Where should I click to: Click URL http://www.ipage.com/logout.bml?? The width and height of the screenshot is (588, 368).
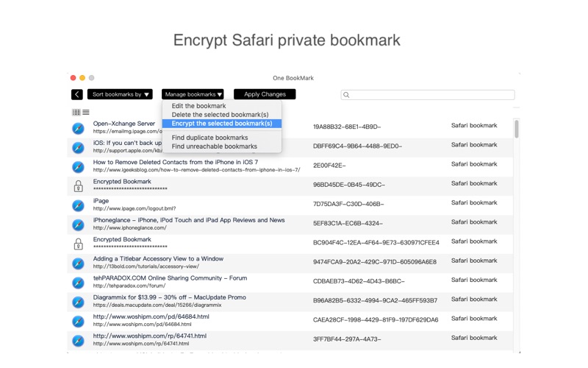coord(135,208)
